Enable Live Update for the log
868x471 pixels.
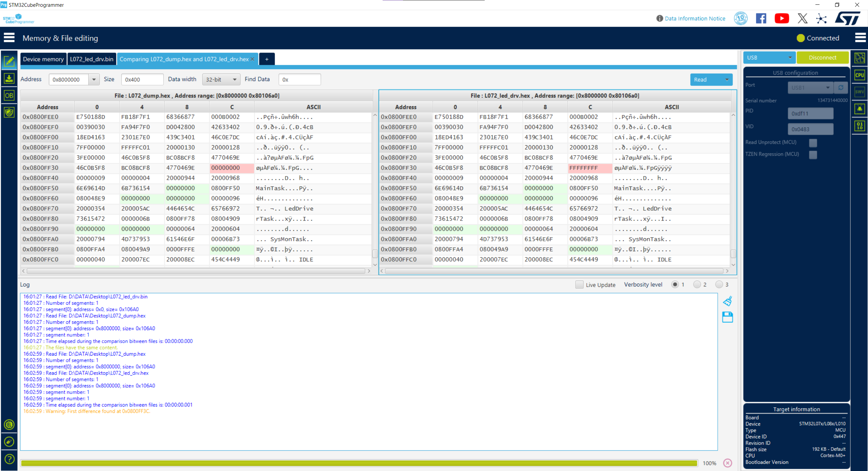pos(579,285)
